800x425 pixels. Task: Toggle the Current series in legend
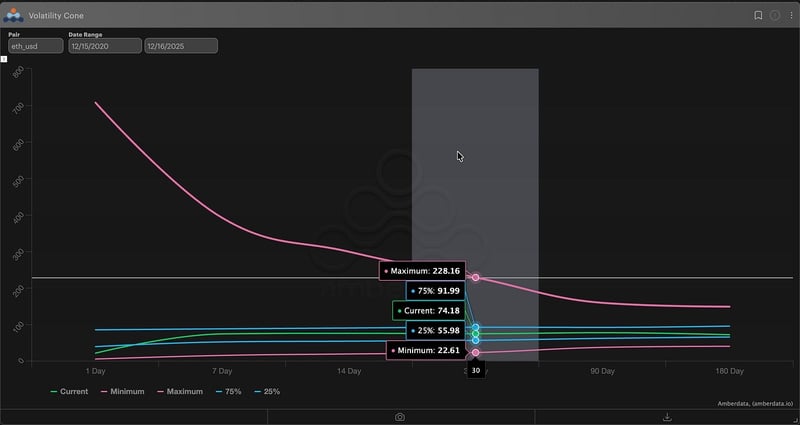69,391
